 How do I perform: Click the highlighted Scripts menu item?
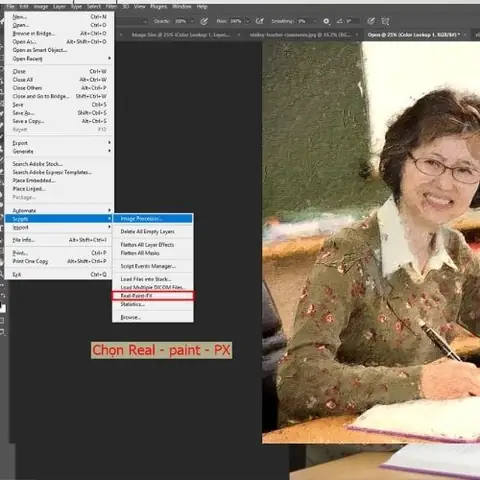[59, 219]
